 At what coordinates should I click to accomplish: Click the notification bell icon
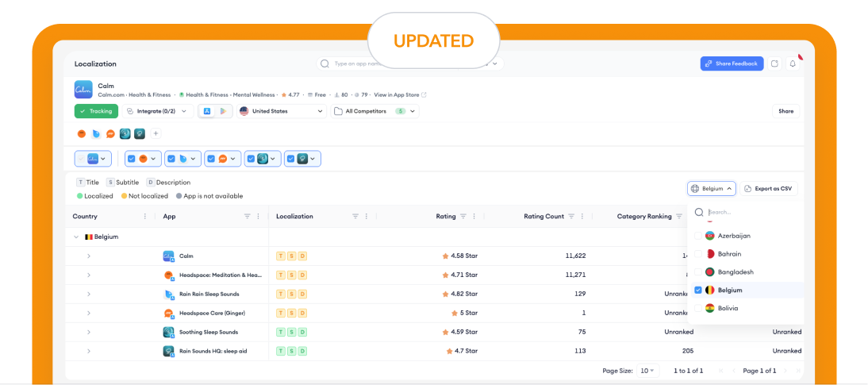(x=792, y=64)
